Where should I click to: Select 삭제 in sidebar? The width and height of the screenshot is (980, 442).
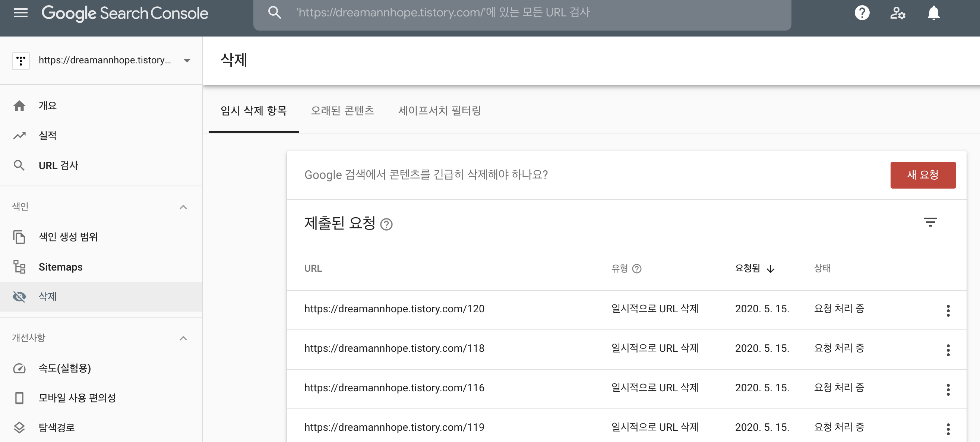point(101,296)
